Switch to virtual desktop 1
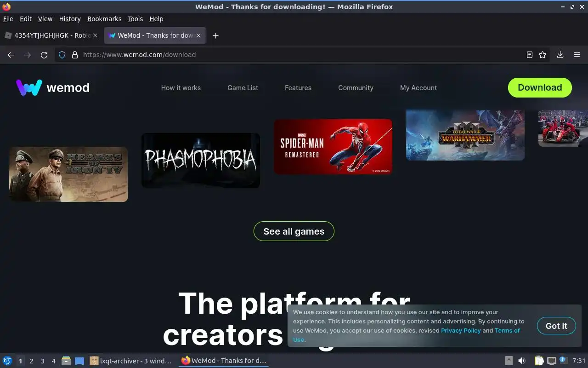This screenshot has width=588, height=368. tap(20, 361)
